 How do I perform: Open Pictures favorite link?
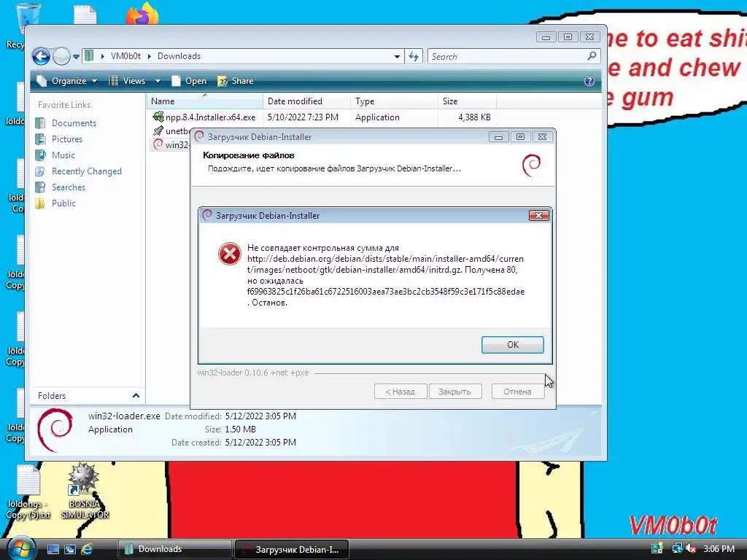coord(66,139)
